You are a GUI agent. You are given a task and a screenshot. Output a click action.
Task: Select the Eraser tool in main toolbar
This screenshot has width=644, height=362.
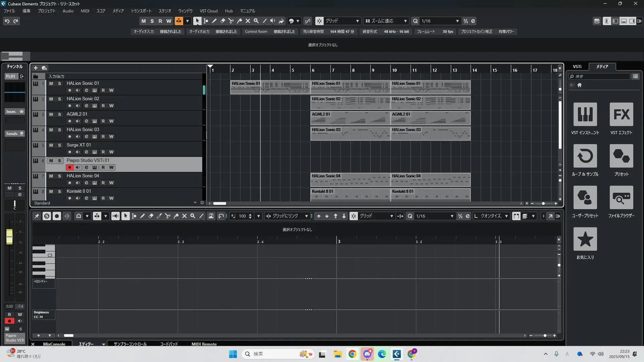click(x=222, y=21)
